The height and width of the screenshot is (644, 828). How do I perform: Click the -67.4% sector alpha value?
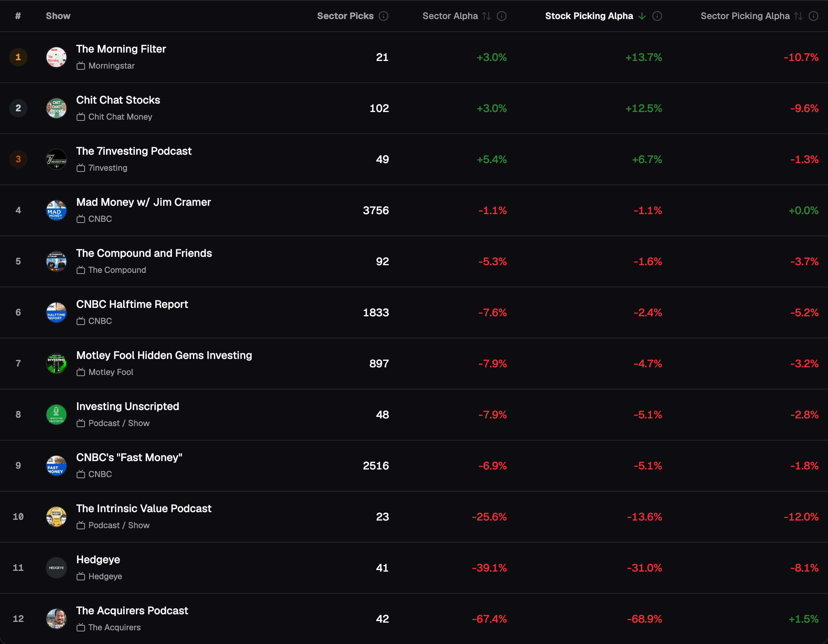coord(489,619)
